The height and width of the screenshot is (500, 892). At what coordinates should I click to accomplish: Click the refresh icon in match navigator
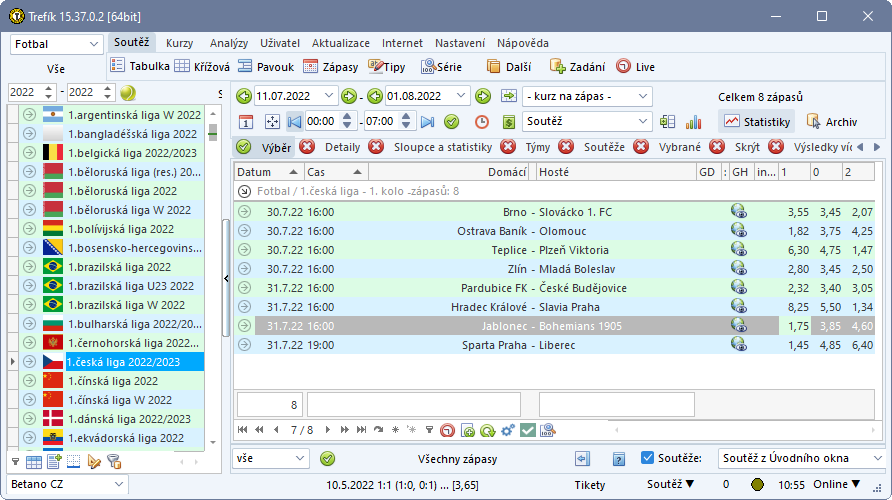(x=488, y=431)
